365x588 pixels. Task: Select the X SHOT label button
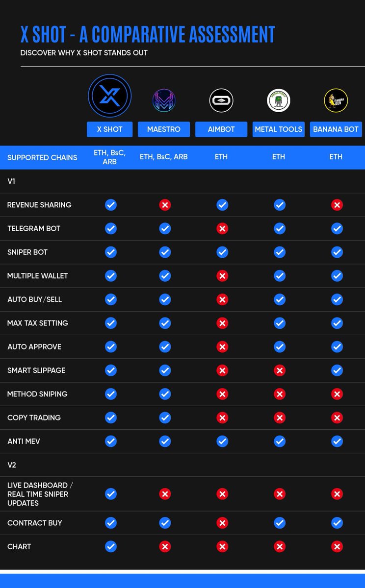(110, 129)
